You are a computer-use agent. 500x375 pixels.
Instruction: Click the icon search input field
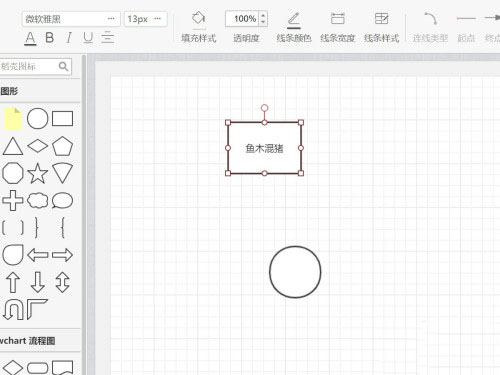(29, 66)
